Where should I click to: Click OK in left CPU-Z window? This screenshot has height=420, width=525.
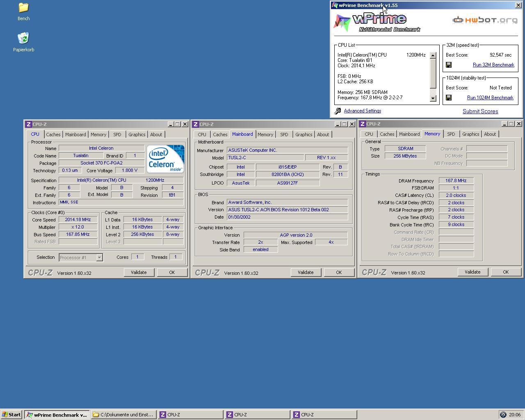point(172,272)
